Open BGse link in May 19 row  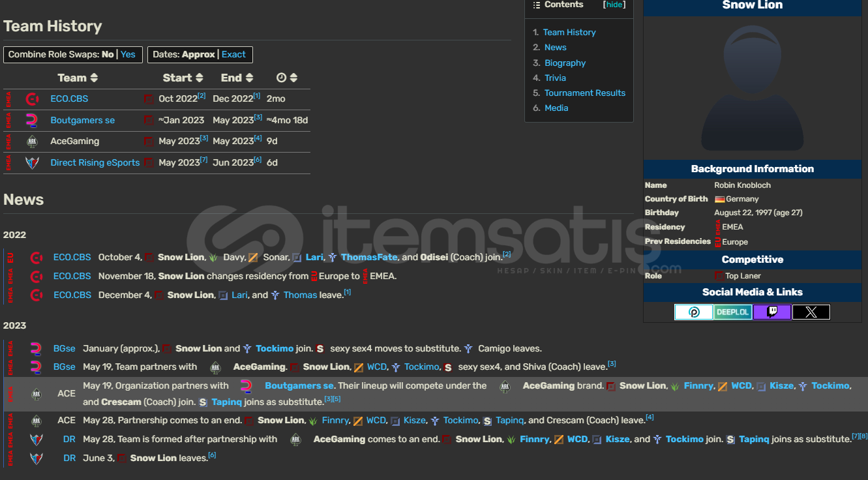64,367
